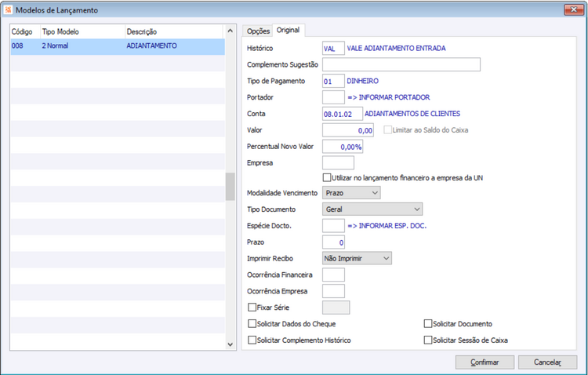Click the disabled Fixar Série text box
The image size is (588, 375).
pyautogui.click(x=336, y=308)
